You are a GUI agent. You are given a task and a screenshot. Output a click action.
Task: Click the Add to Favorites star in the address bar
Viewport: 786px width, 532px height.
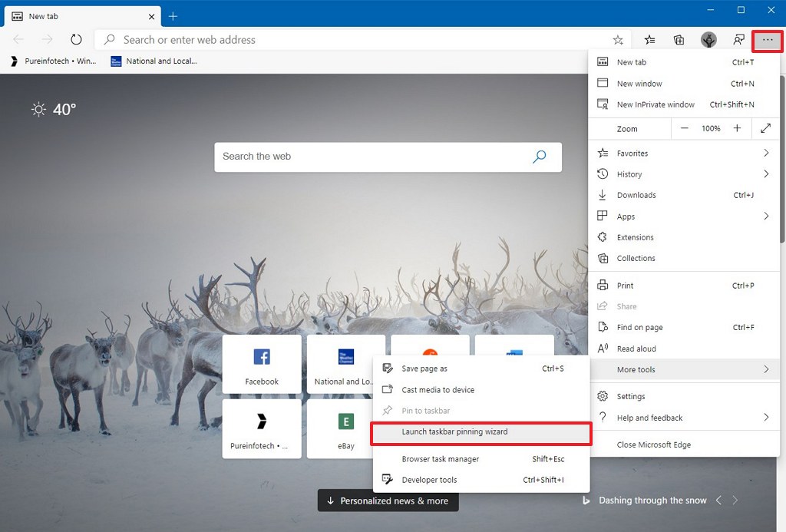click(618, 39)
